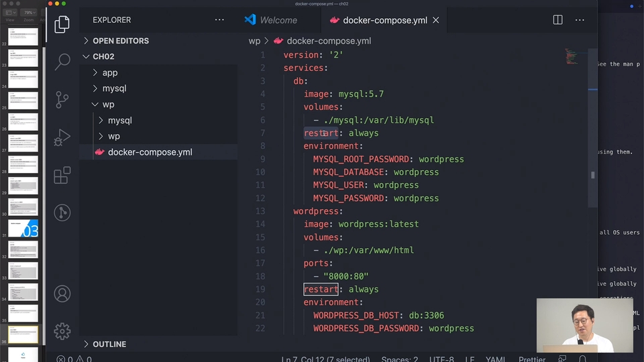The image size is (644, 362).
Task: Click the Ln 7, Col 12 status item
Action: pyautogui.click(x=325, y=359)
